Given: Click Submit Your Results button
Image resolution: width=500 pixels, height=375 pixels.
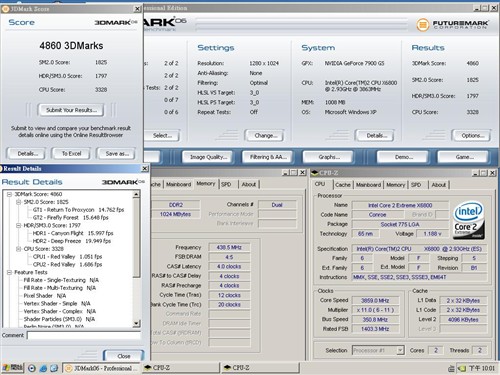Looking at the screenshot, I should (x=71, y=110).
